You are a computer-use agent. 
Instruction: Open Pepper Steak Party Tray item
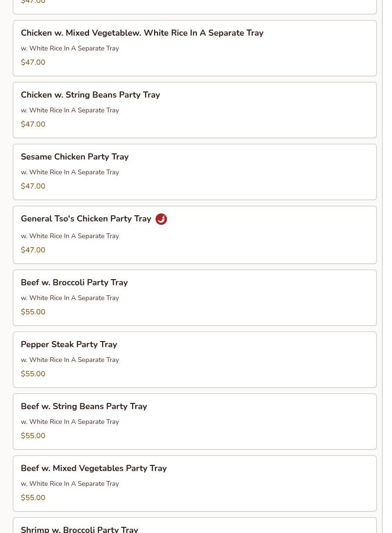(69, 344)
